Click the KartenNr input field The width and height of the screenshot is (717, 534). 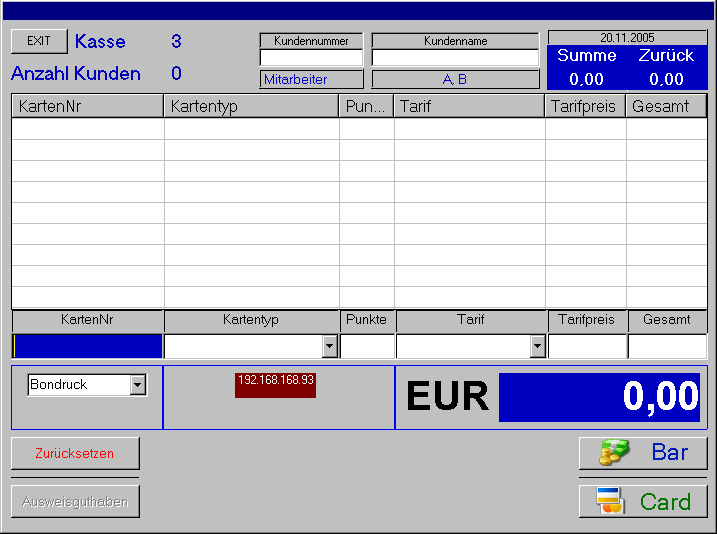click(87, 346)
